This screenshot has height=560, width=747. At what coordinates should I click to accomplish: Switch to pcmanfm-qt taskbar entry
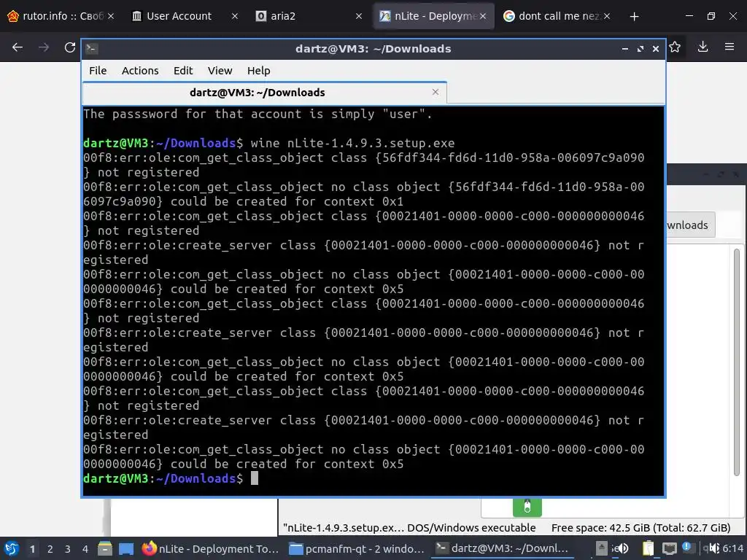pos(357,548)
